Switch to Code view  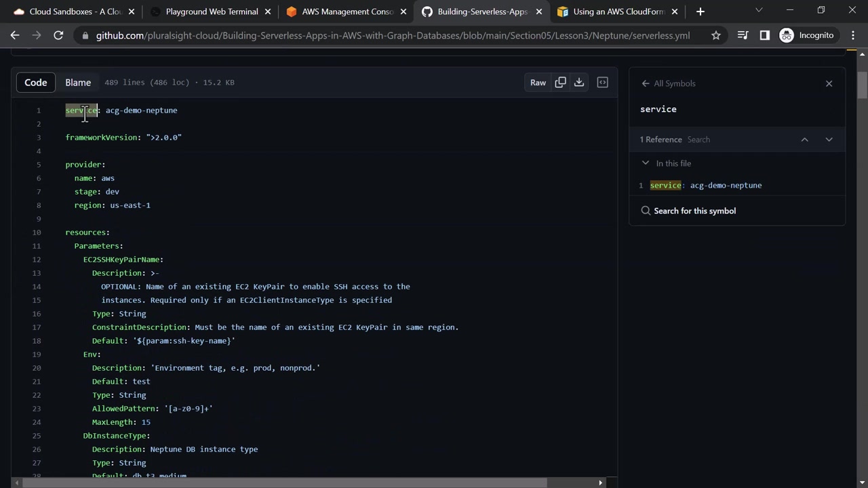click(x=36, y=83)
